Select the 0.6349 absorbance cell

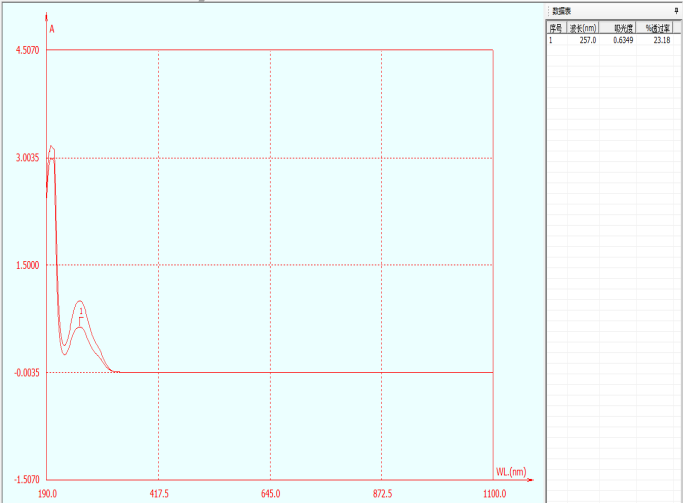tap(625, 40)
